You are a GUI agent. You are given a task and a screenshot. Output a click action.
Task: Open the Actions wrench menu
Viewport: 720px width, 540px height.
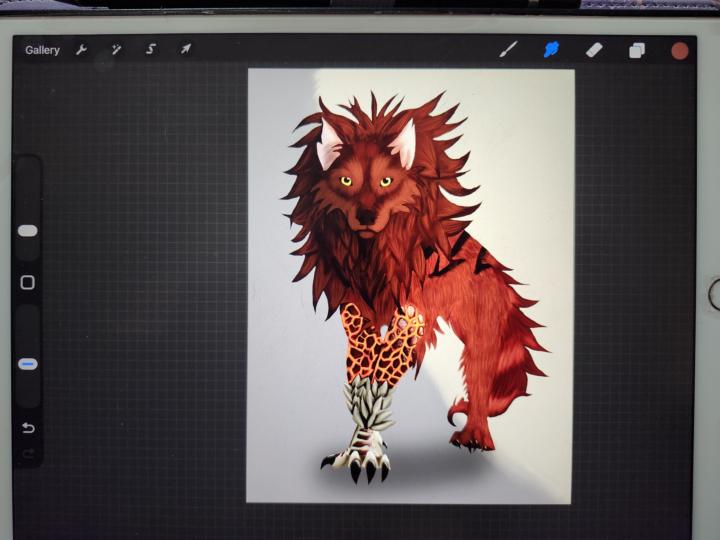[x=82, y=49]
